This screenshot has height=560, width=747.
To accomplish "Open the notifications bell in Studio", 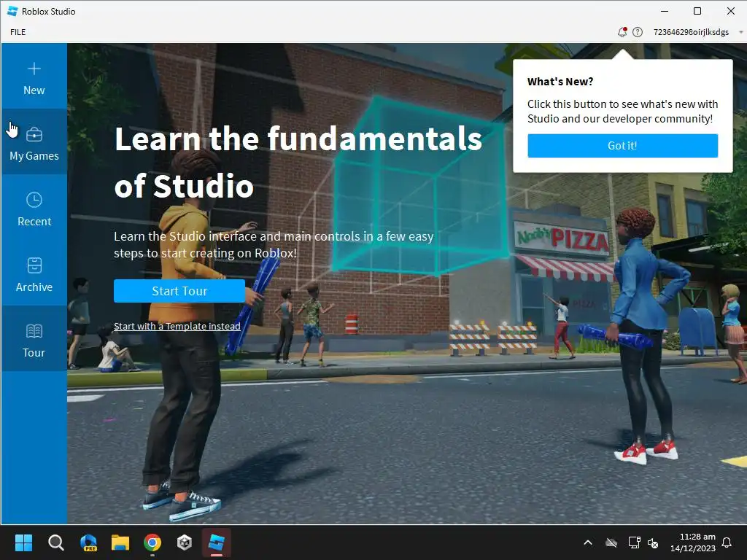I will click(622, 32).
